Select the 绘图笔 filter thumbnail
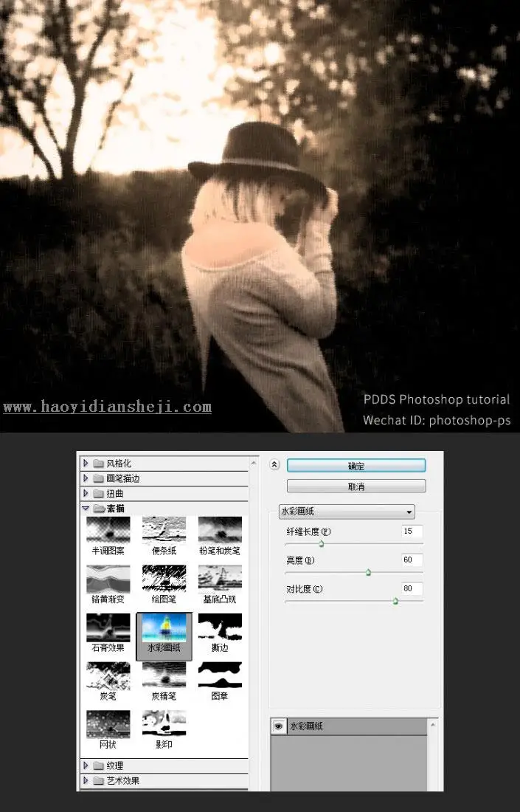Viewport: 520px width, 812px height. (164, 578)
